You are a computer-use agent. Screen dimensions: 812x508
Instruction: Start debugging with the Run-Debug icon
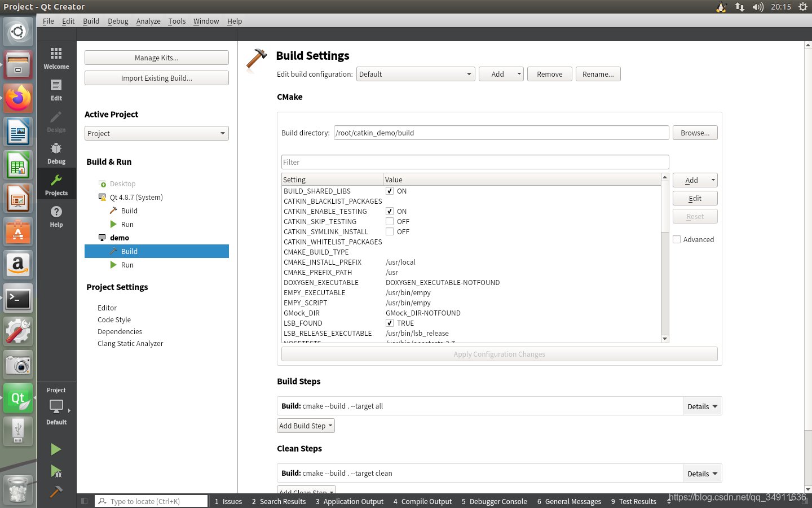[56, 471]
